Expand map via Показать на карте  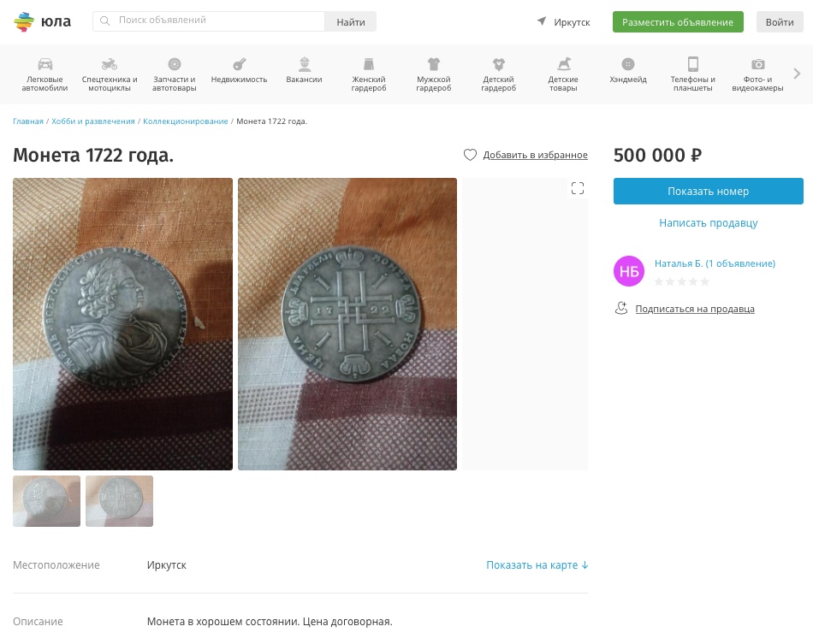click(537, 565)
